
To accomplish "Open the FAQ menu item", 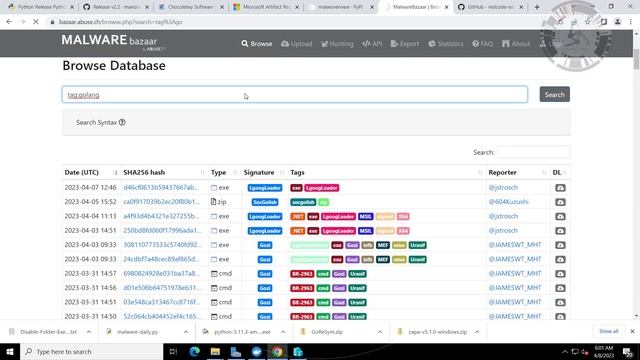I will pos(482,44).
